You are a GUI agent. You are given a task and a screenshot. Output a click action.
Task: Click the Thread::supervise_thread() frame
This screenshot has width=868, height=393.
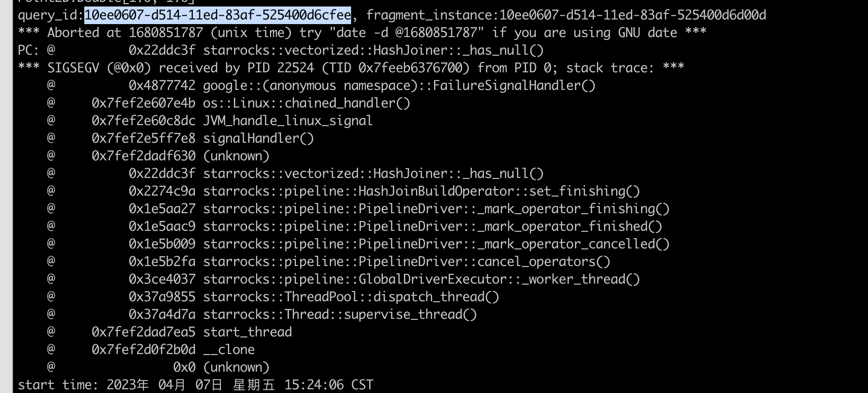coord(340,315)
